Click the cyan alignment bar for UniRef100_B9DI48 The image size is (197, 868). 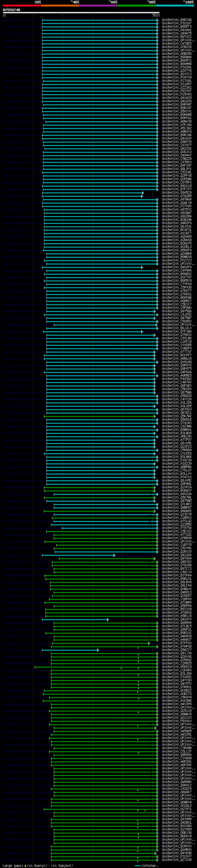(x=100, y=20)
